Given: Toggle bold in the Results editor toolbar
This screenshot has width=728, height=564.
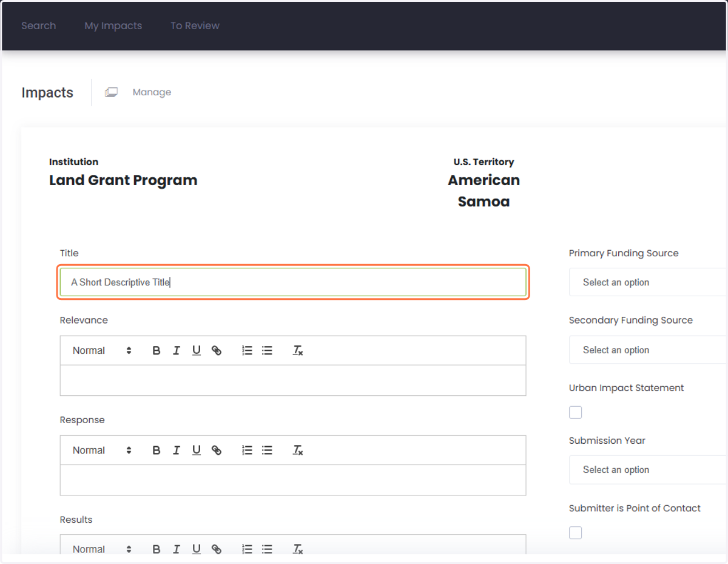Looking at the screenshot, I should click(x=157, y=549).
